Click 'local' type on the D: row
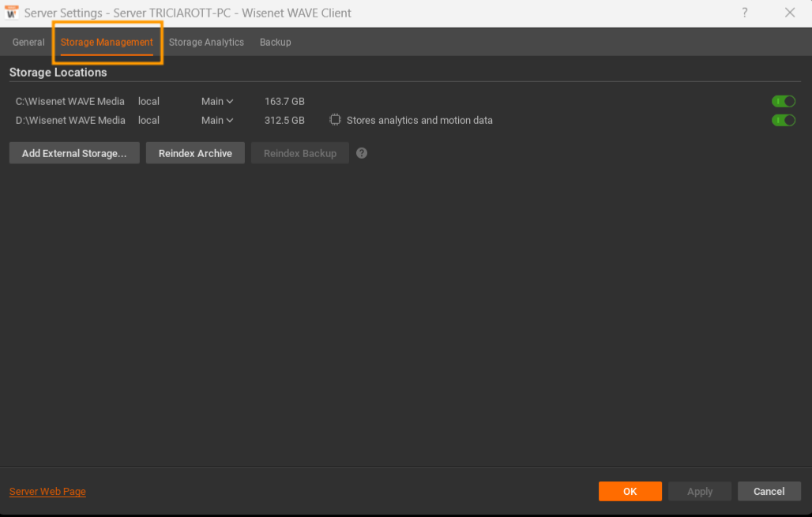 [x=148, y=120]
